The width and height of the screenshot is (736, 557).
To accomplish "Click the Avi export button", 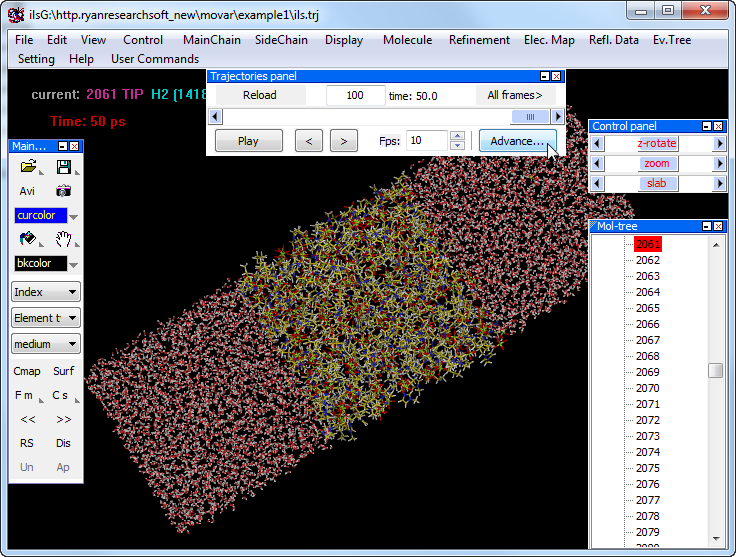I will point(27,191).
